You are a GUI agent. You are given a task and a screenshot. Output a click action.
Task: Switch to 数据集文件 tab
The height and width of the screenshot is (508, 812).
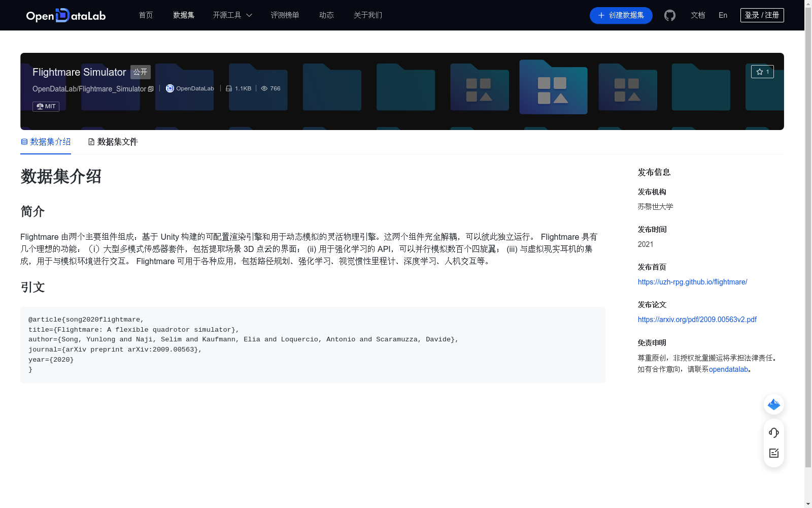click(x=113, y=142)
